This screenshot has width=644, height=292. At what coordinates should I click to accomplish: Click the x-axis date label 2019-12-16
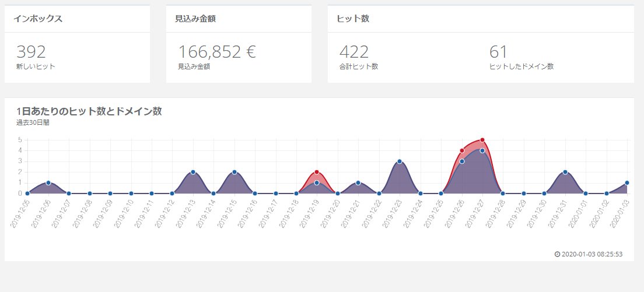pos(247,213)
